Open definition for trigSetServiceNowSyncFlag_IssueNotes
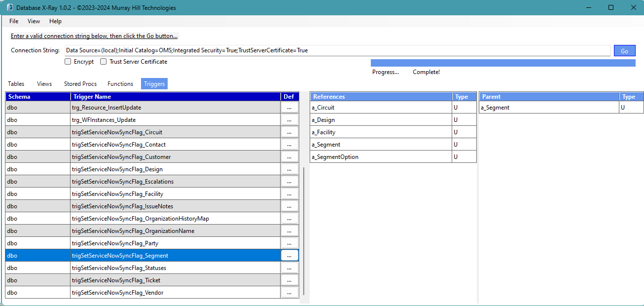 [289, 206]
